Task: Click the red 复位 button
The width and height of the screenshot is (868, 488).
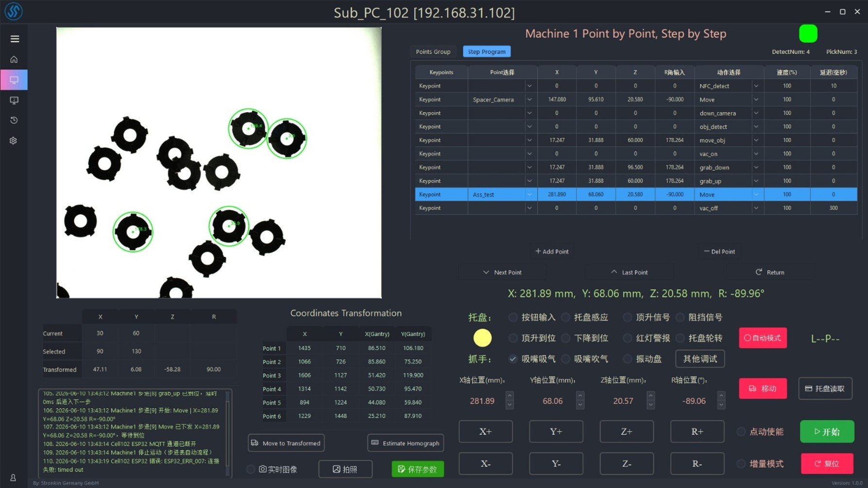Action: [x=827, y=464]
